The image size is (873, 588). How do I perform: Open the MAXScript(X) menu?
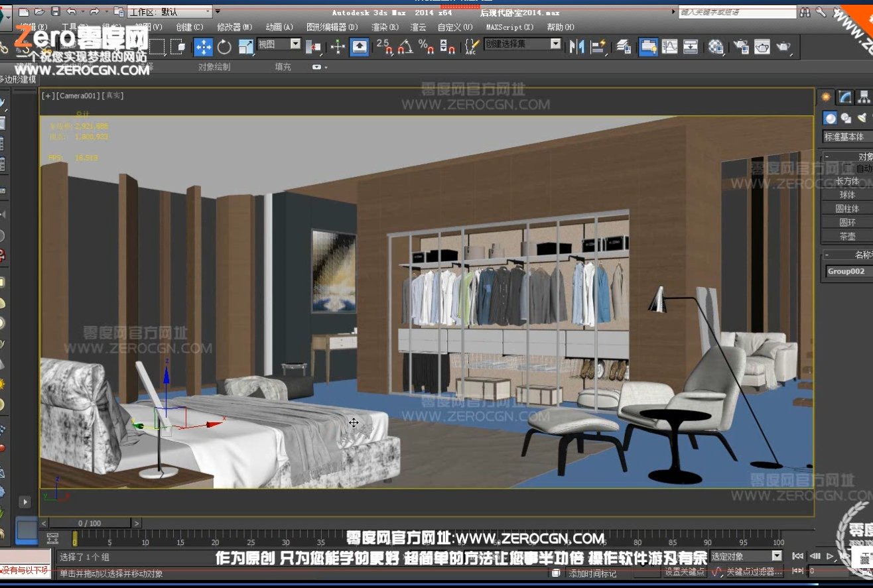(509, 27)
